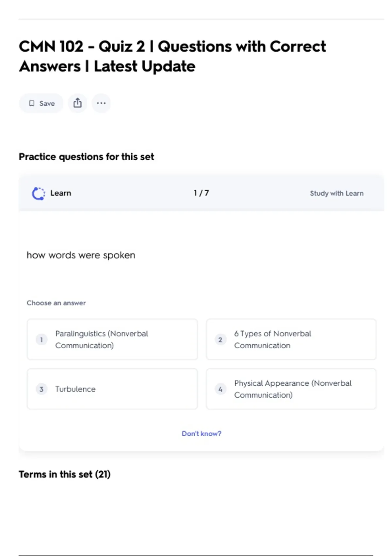This screenshot has height=556, width=392.
Task: Click Study with Learn link
Action: tap(336, 193)
